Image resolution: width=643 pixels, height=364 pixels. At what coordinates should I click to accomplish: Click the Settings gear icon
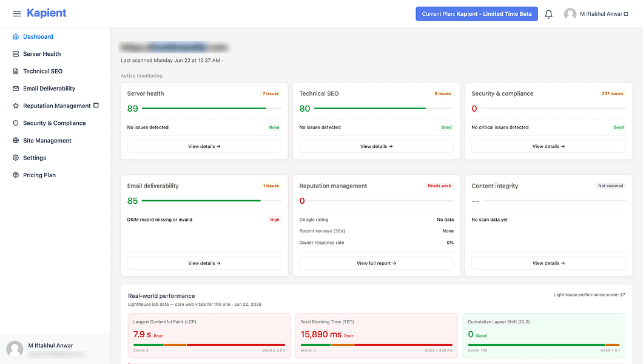coord(16,157)
